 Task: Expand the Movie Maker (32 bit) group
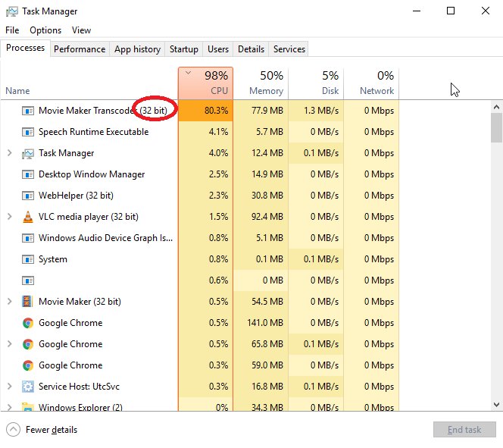coord(10,302)
